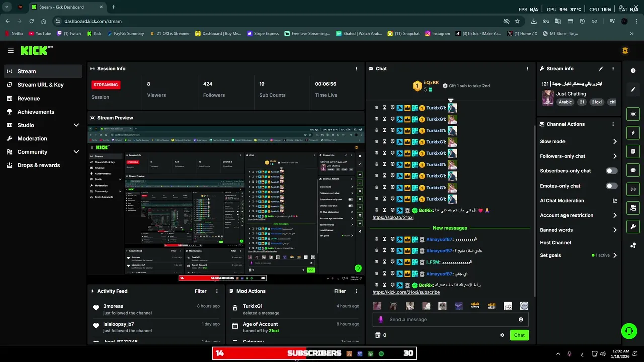Open the info icon in right rail
The height and width of the screenshot is (362, 644).
point(633,71)
